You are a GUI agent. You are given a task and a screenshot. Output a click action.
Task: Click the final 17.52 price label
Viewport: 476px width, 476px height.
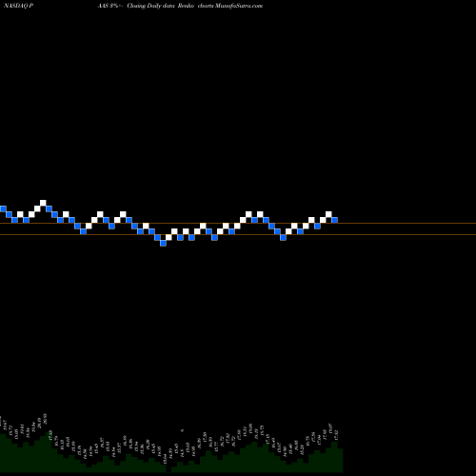[337, 435]
